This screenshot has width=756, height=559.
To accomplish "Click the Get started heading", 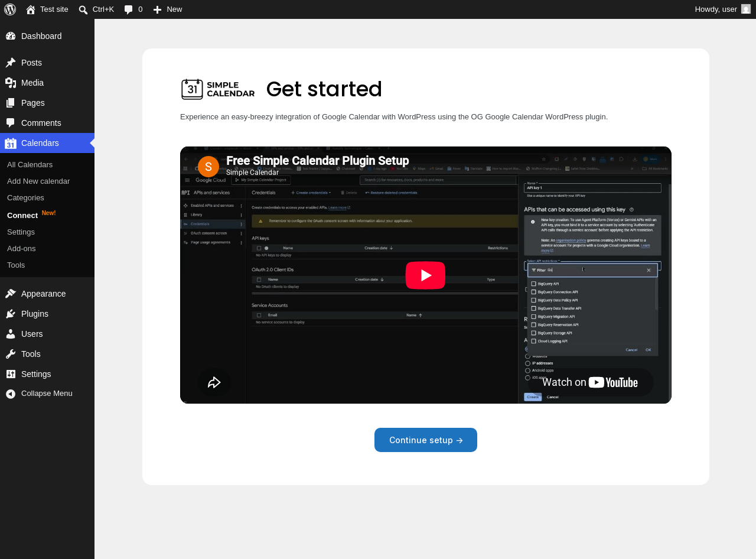I will tap(324, 89).
